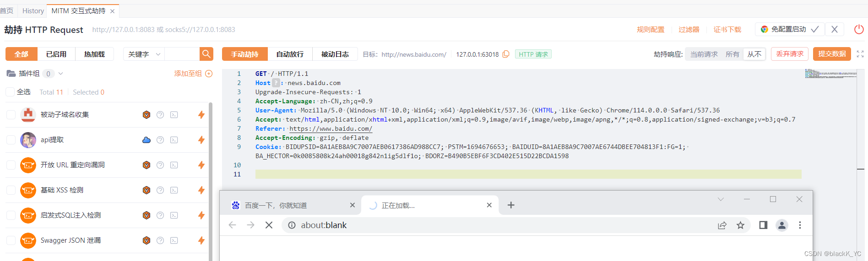
Task: Check the Swagger JSON 泄漏 checkbox
Action: (x=11, y=240)
